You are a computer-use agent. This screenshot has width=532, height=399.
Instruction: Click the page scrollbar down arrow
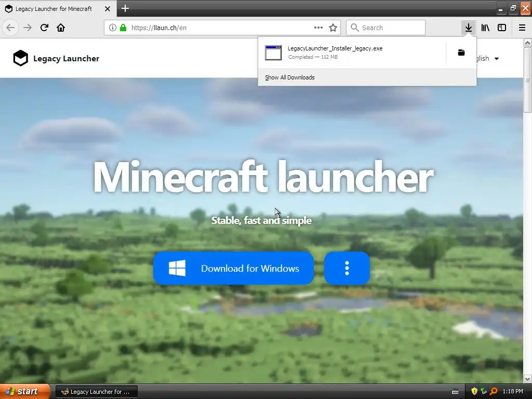[527, 379]
